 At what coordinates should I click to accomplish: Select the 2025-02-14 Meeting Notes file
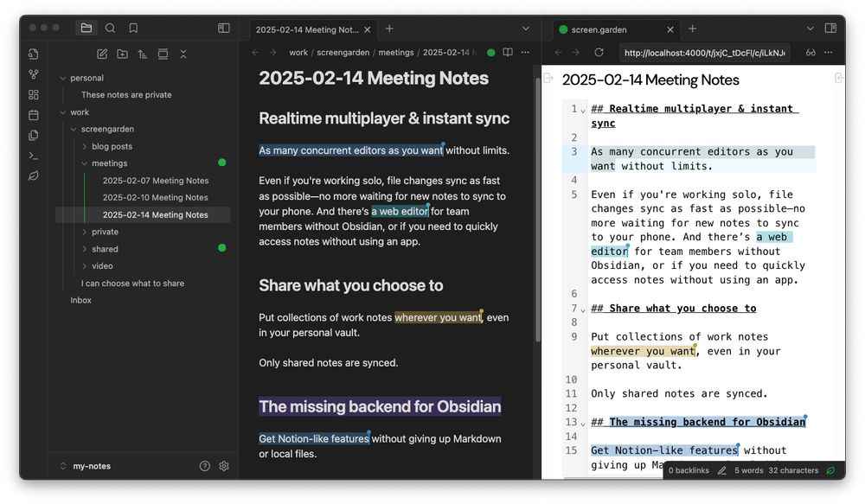click(x=143, y=215)
